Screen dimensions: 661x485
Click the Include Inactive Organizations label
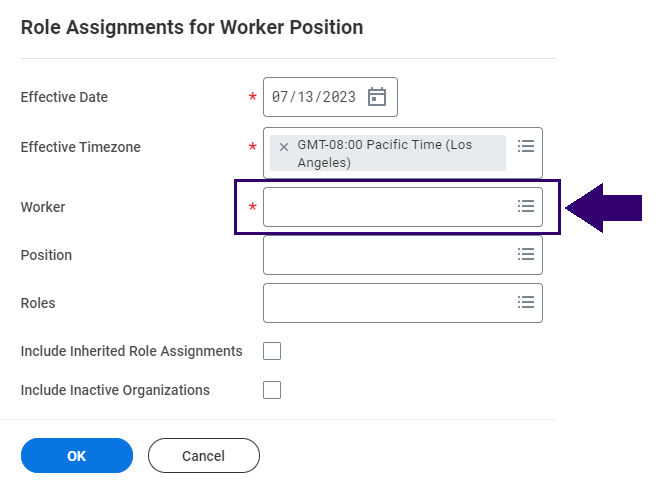click(115, 390)
